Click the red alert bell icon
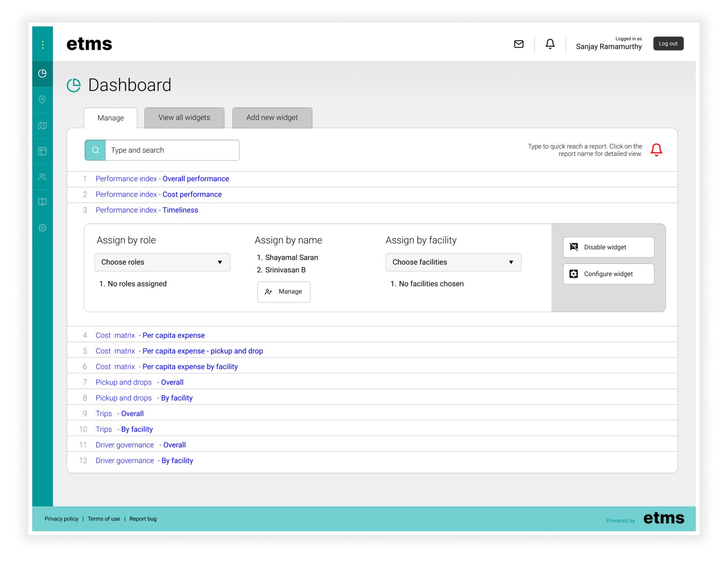 [656, 150]
